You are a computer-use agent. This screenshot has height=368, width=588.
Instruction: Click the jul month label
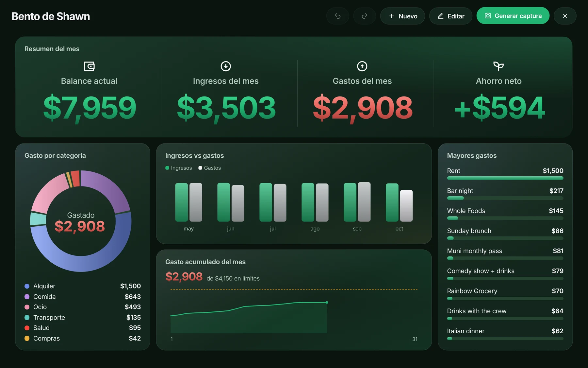point(273,229)
